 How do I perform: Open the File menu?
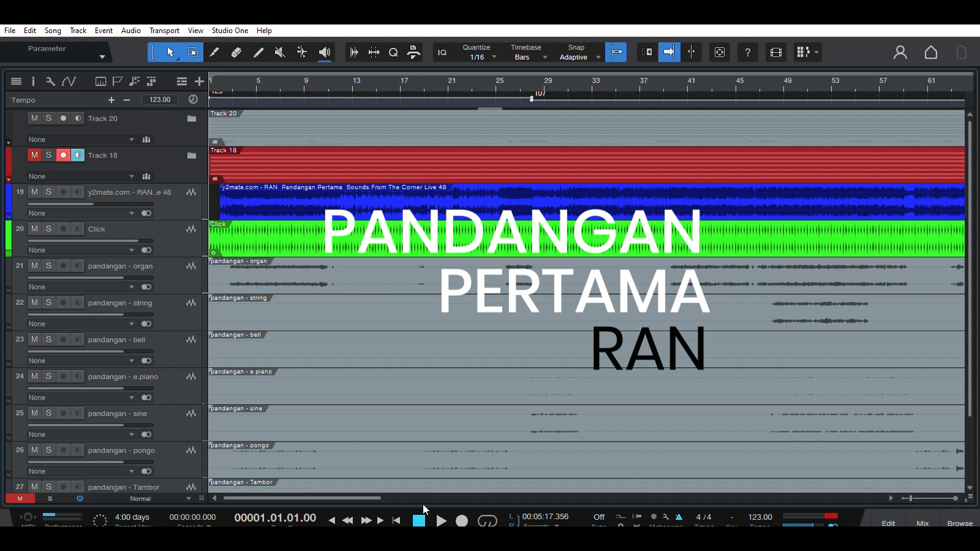click(x=10, y=31)
